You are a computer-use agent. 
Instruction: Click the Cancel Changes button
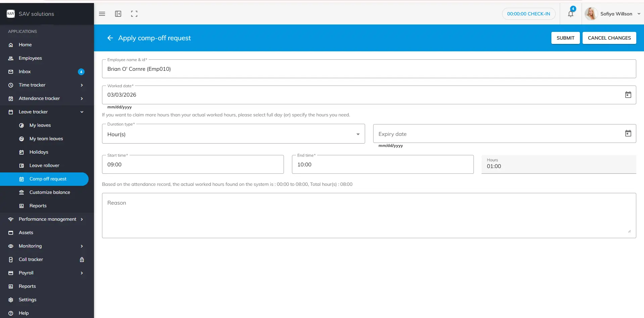609,38
